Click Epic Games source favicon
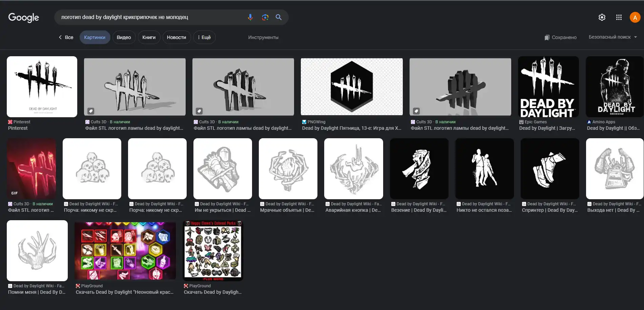Screen dimensions: 644x310 521,122
